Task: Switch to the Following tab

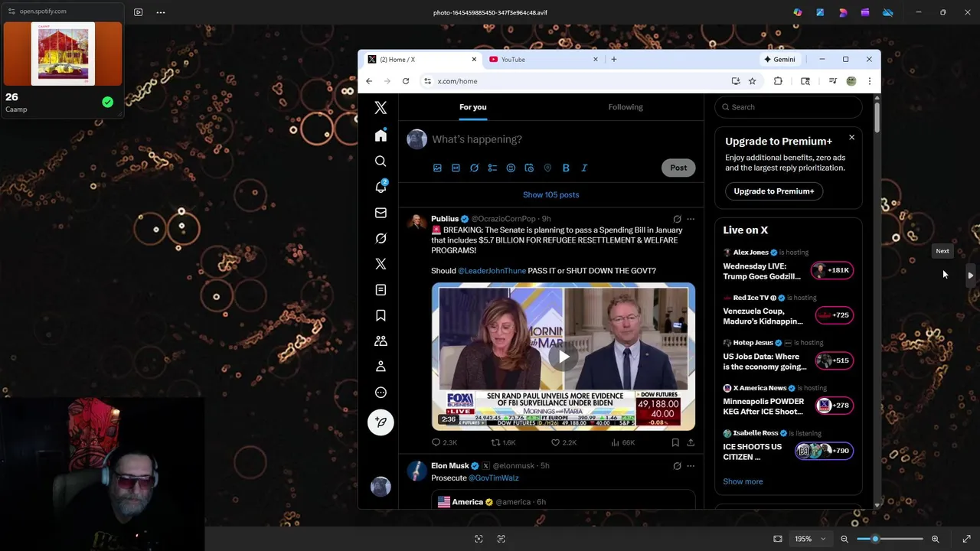Action: (626, 107)
